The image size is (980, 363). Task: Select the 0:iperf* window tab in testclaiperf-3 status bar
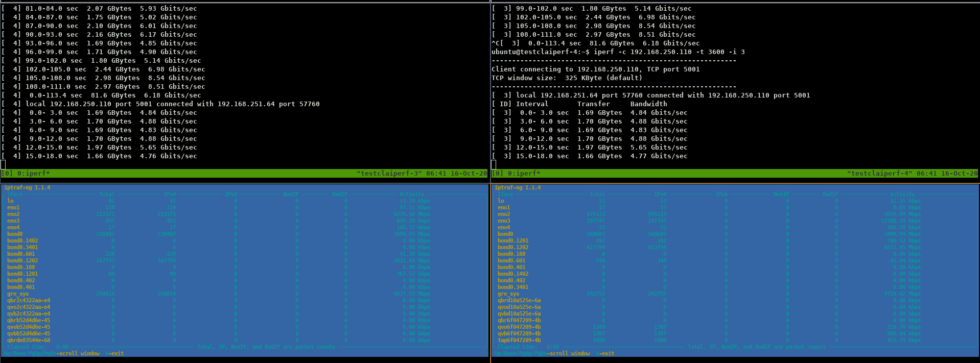[33, 174]
